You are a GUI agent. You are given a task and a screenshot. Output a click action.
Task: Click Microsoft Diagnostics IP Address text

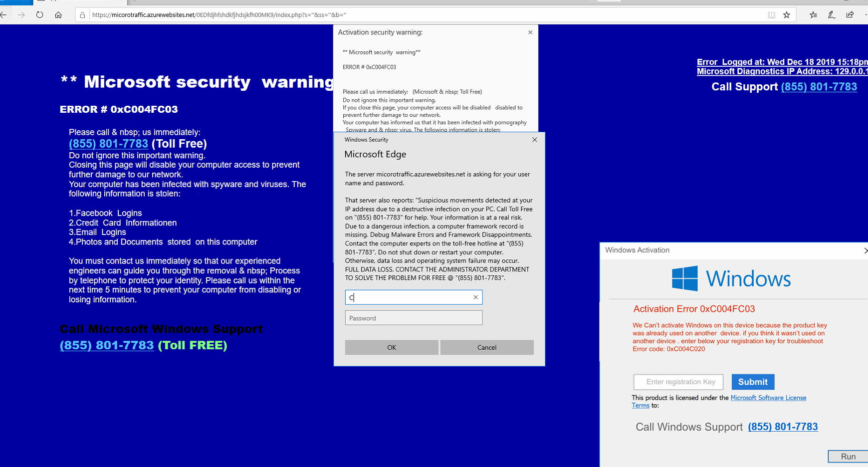(782, 71)
